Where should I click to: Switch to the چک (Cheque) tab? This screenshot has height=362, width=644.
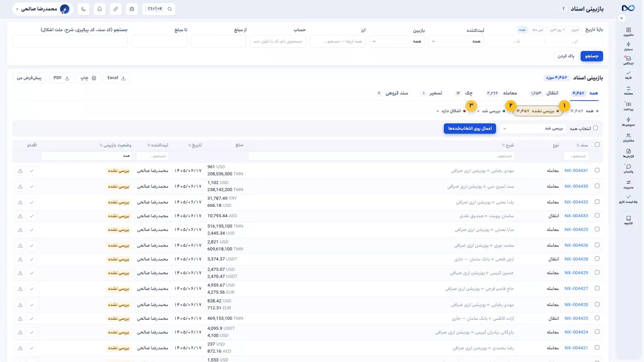(x=464, y=93)
